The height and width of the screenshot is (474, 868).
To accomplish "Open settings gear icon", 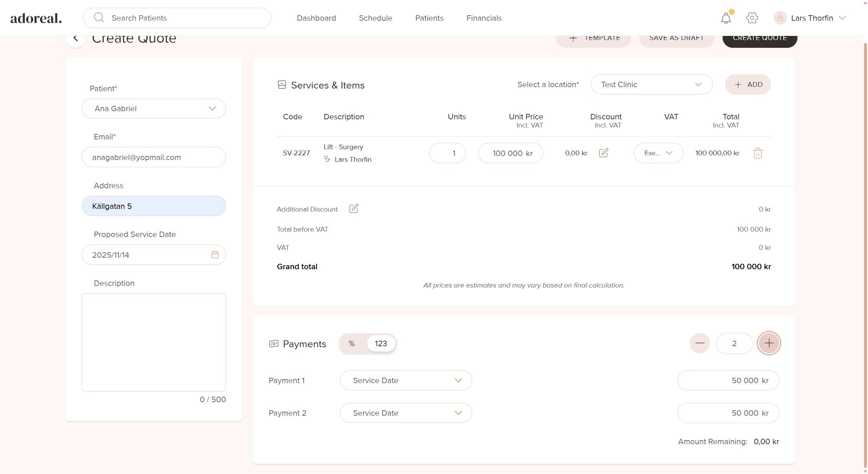I will pos(752,18).
